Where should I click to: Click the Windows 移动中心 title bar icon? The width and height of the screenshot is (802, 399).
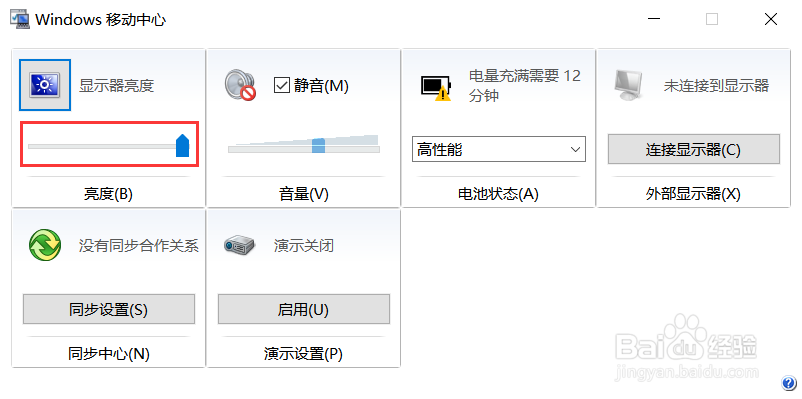coord(19,19)
